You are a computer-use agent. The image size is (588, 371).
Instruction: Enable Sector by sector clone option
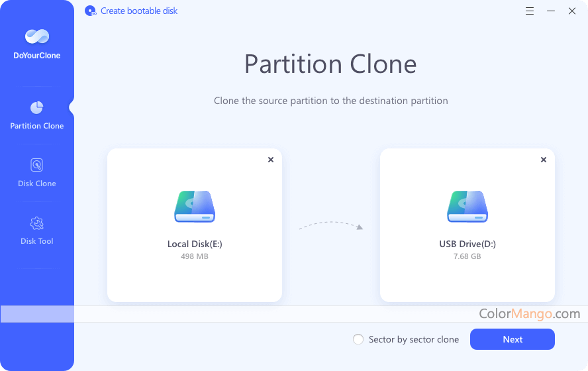358,339
